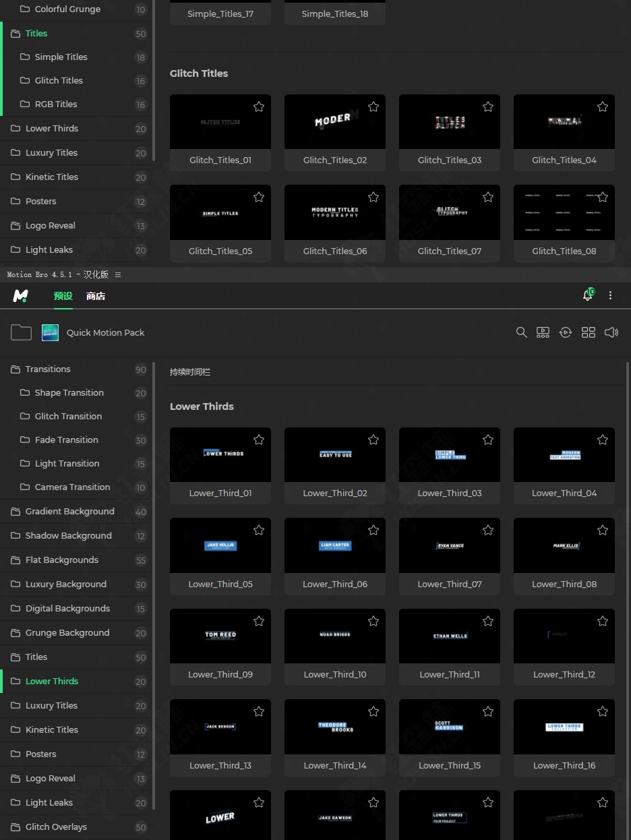Select the Lower_Third_14 Theodore Brooks thumbnail

[x=335, y=727]
